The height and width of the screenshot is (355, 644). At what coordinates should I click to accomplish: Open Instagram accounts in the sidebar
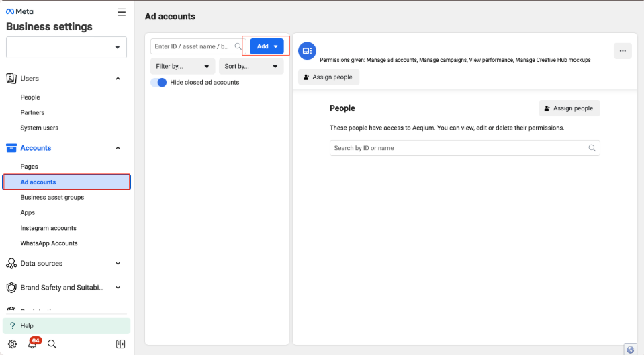(48, 228)
